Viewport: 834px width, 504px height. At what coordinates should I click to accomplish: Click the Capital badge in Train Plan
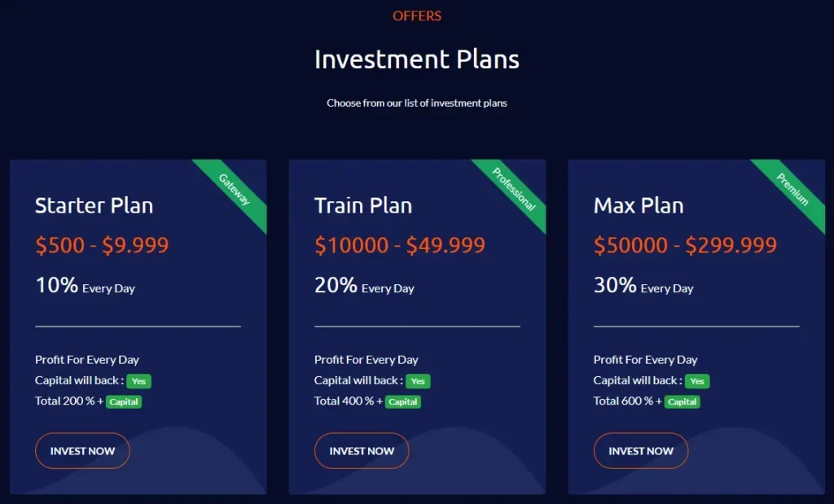click(403, 401)
